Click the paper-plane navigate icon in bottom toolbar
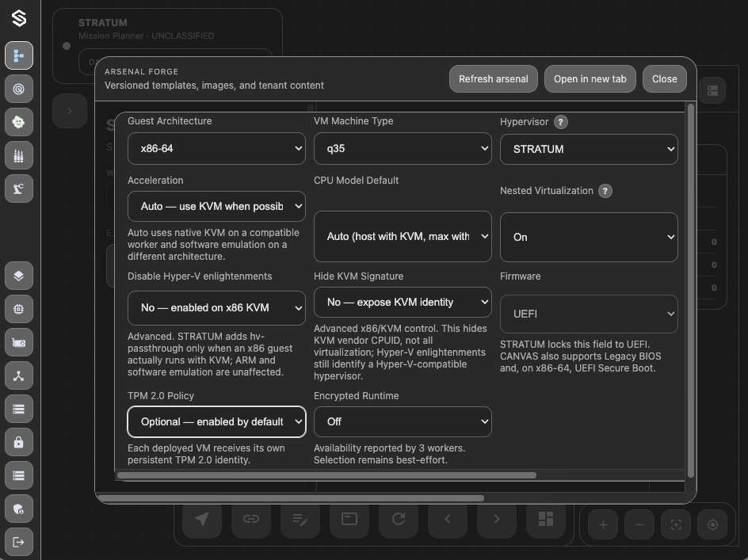Viewport: 748px width, 560px height. 202,519
